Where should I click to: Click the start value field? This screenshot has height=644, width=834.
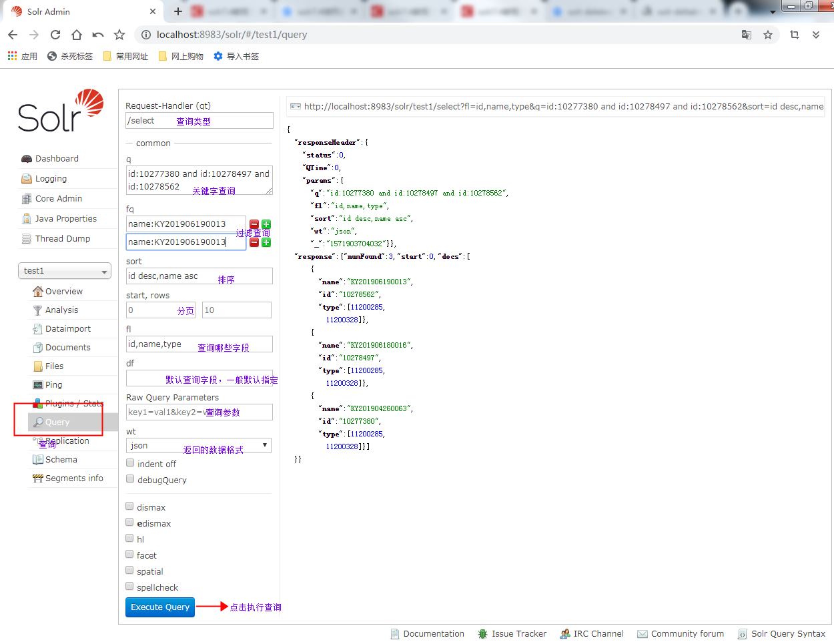(161, 310)
